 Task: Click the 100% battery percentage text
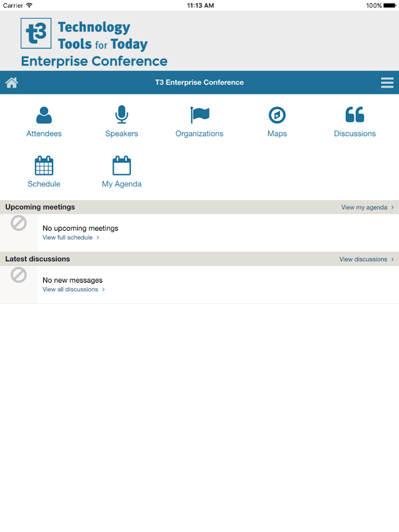pyautogui.click(x=374, y=5)
